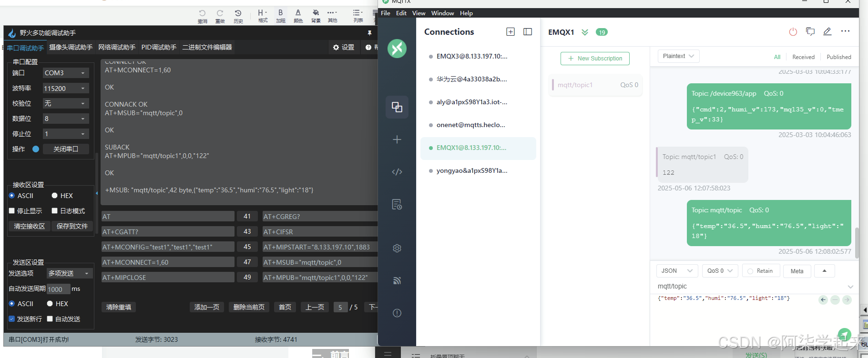Click the MQTTX message list scrollbar
Viewport: 868px width, 358px height.
pyautogui.click(x=857, y=243)
